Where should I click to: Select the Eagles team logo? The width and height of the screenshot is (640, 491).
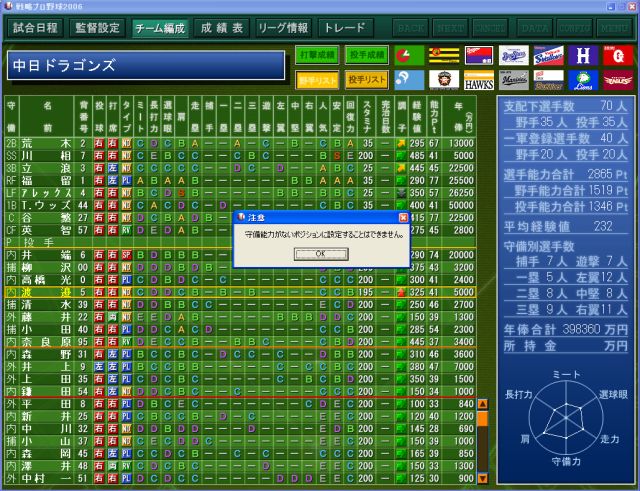coord(618,80)
